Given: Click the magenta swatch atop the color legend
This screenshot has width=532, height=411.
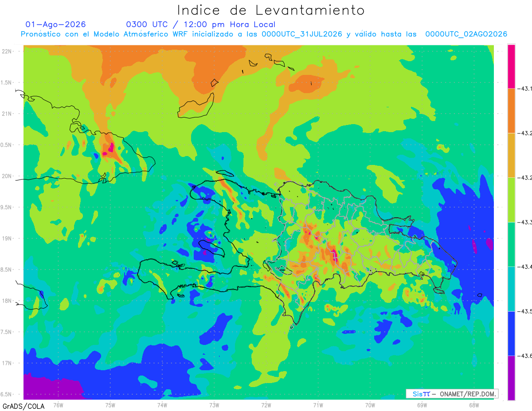Looking at the screenshot, I should point(511,66).
